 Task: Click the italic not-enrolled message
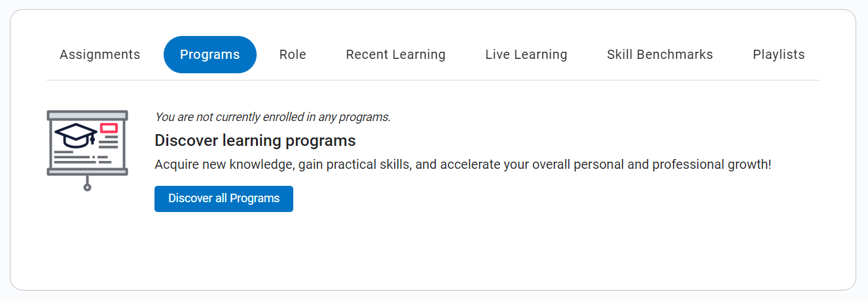[x=272, y=117]
